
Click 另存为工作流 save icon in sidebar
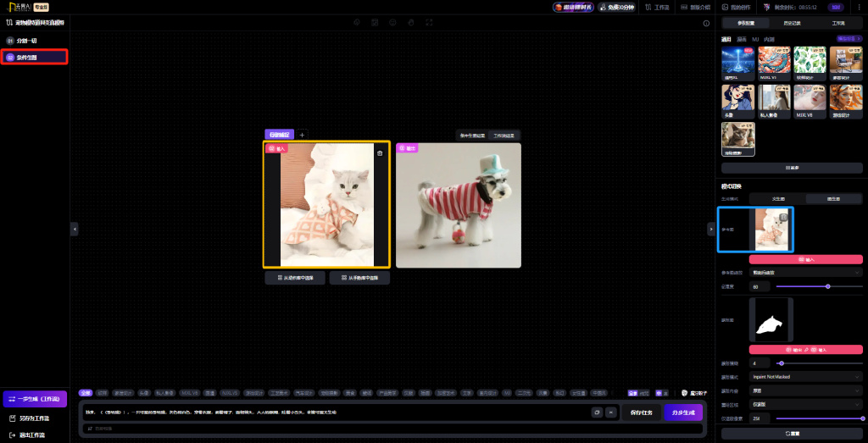point(12,418)
